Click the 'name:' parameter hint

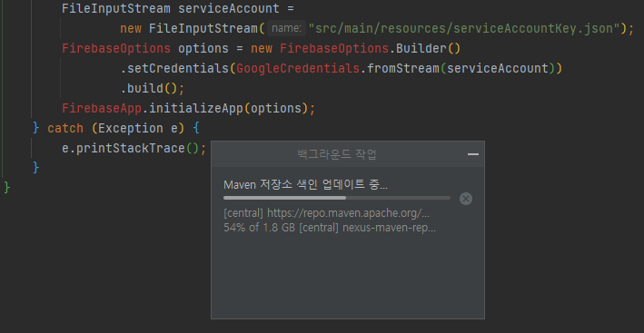[x=287, y=28]
